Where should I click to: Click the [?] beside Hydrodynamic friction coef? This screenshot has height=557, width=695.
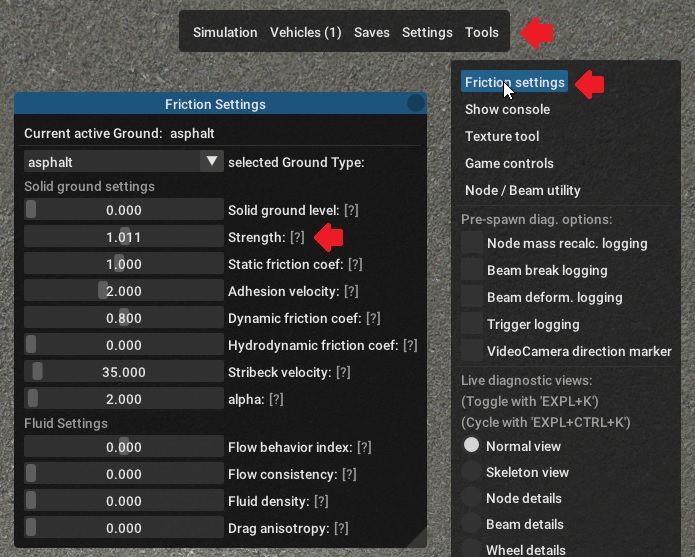[409, 346]
